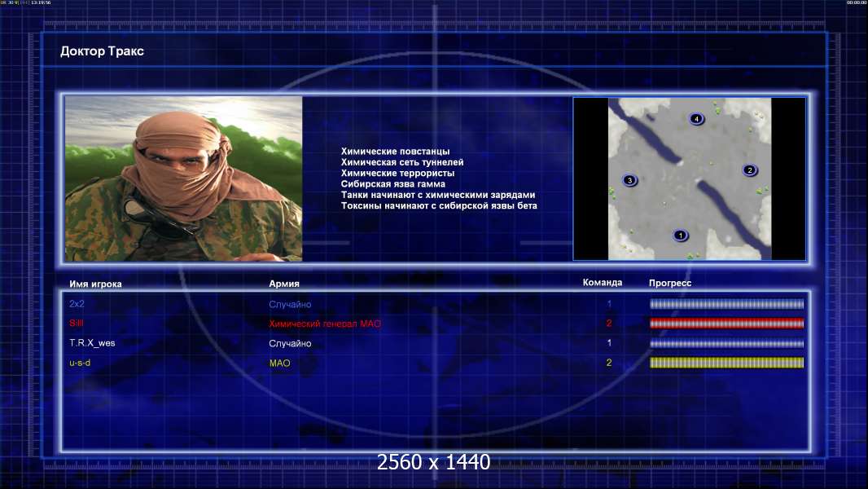Select the red second player name

click(77, 323)
